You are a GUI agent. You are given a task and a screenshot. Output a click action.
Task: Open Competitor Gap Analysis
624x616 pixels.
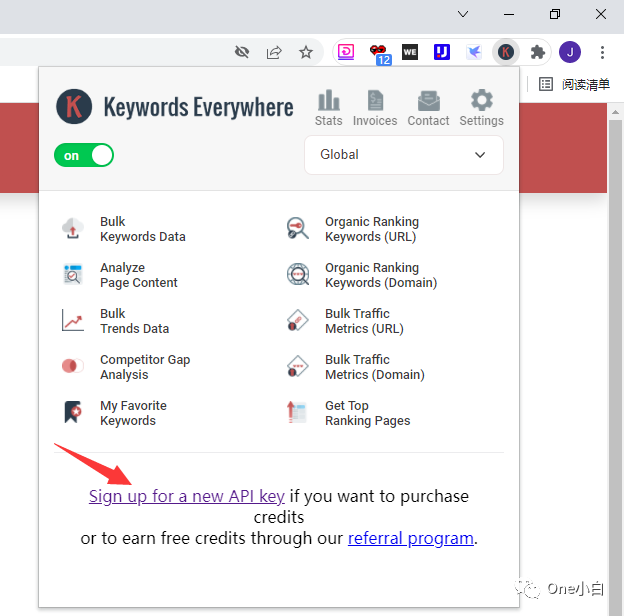tap(145, 367)
